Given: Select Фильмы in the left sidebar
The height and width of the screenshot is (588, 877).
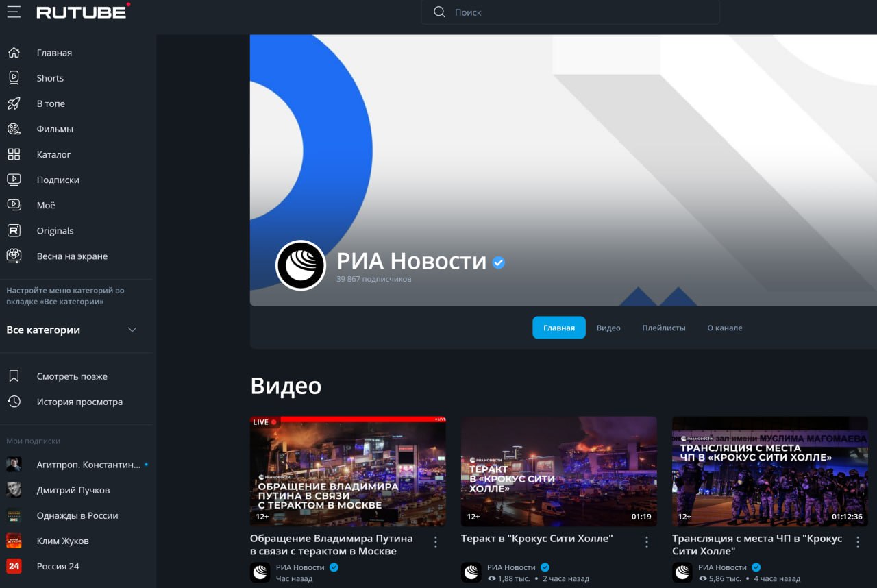Looking at the screenshot, I should tap(55, 129).
